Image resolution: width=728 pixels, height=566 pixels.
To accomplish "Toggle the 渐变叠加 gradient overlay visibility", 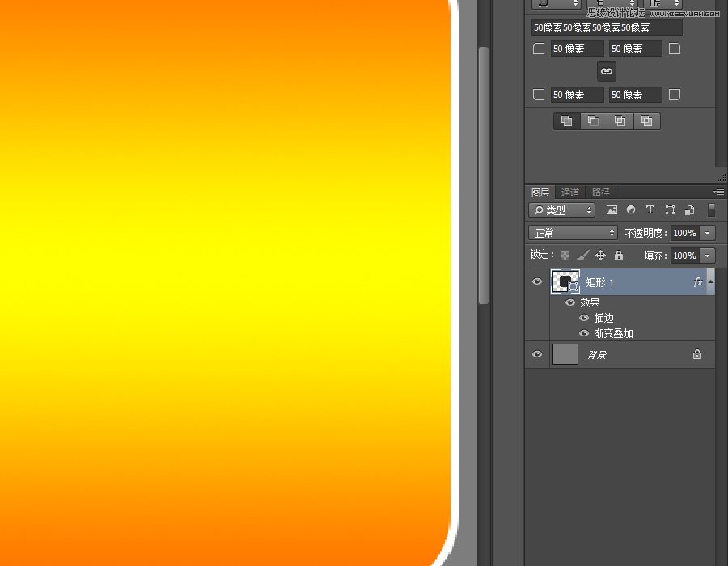I will tap(584, 333).
